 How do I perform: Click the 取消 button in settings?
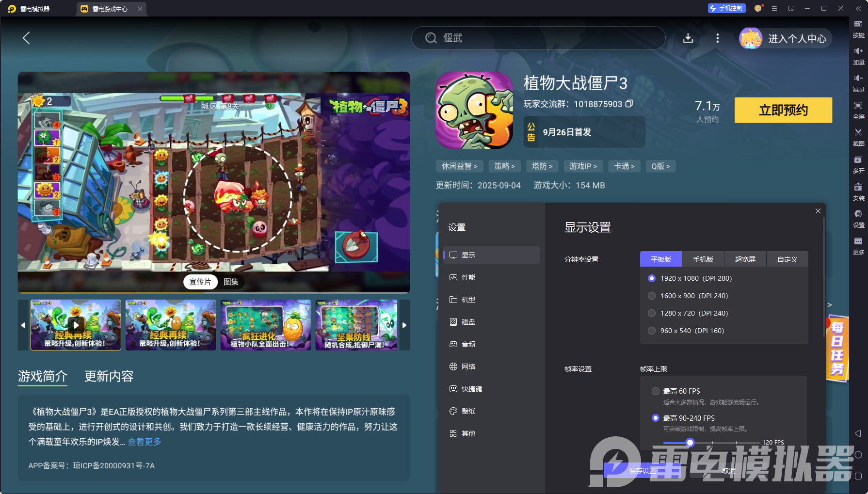(728, 471)
